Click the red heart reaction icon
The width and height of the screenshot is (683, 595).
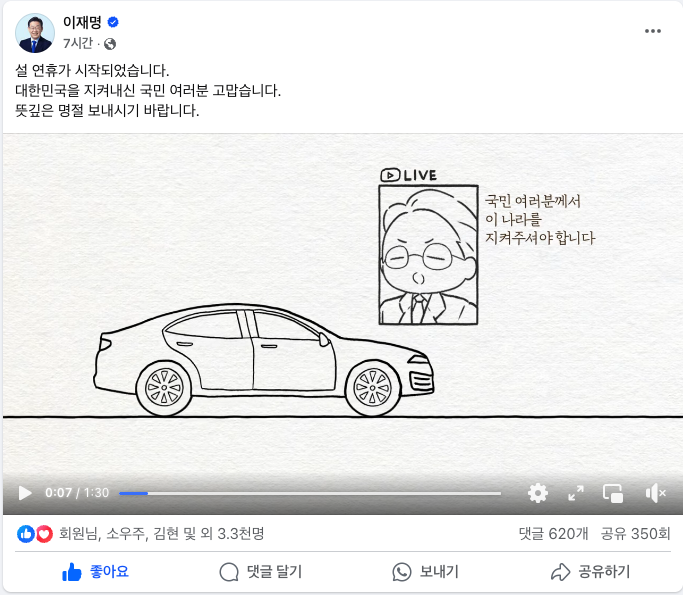click(44, 534)
